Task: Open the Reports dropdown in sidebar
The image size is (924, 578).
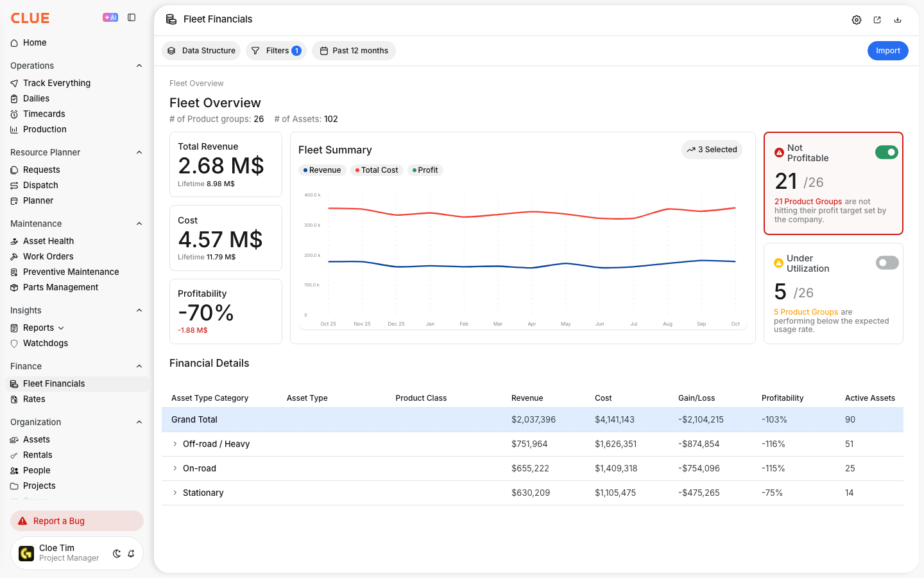Action: [44, 328]
